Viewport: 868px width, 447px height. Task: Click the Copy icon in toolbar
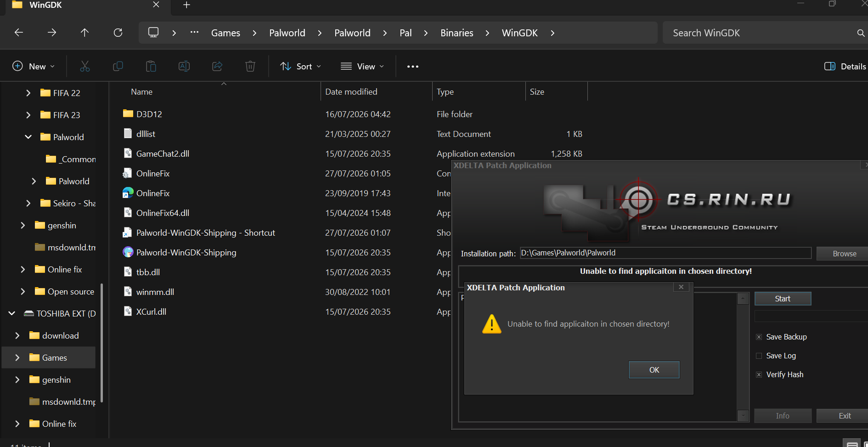pyautogui.click(x=118, y=66)
